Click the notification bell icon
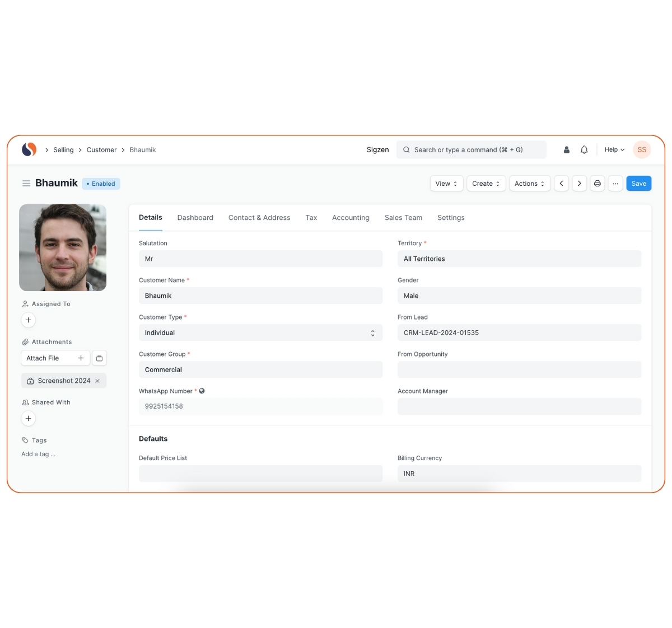This screenshot has height=628, width=672. pyautogui.click(x=584, y=150)
